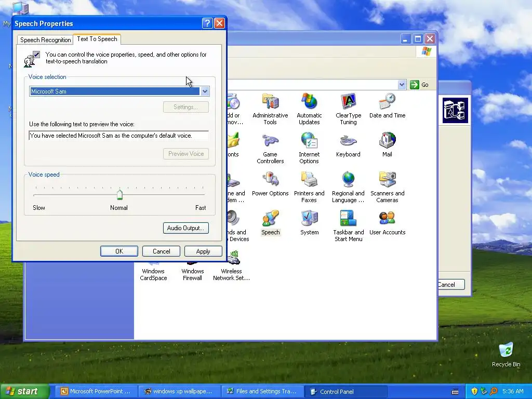Open the Start menu

tap(24, 391)
